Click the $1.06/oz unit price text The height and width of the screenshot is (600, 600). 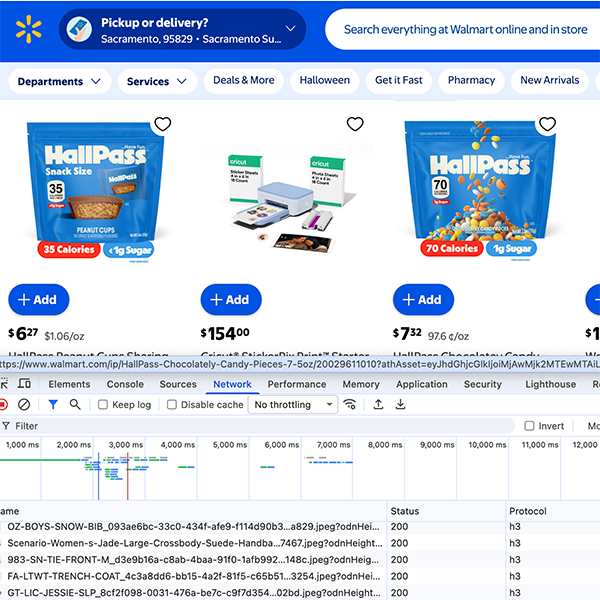[x=64, y=336]
